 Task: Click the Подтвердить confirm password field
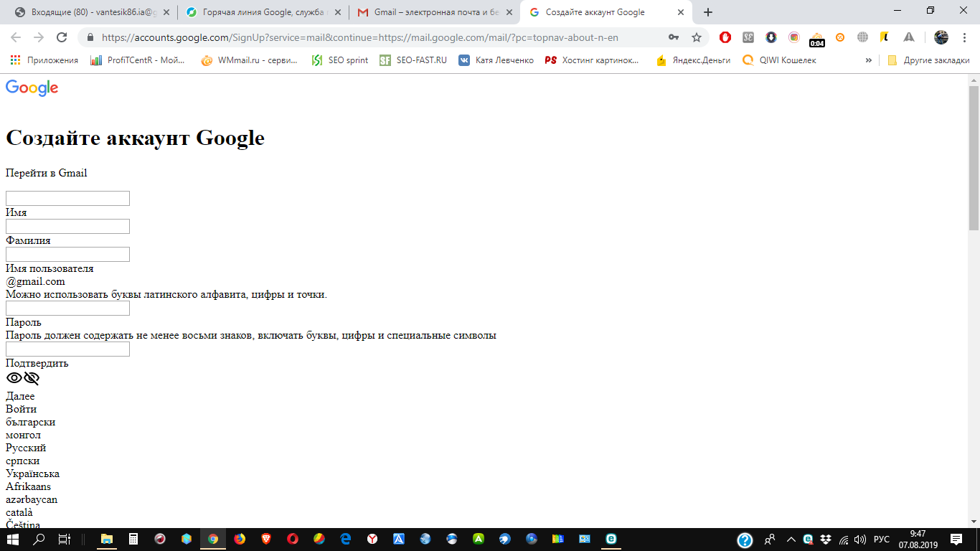67,349
